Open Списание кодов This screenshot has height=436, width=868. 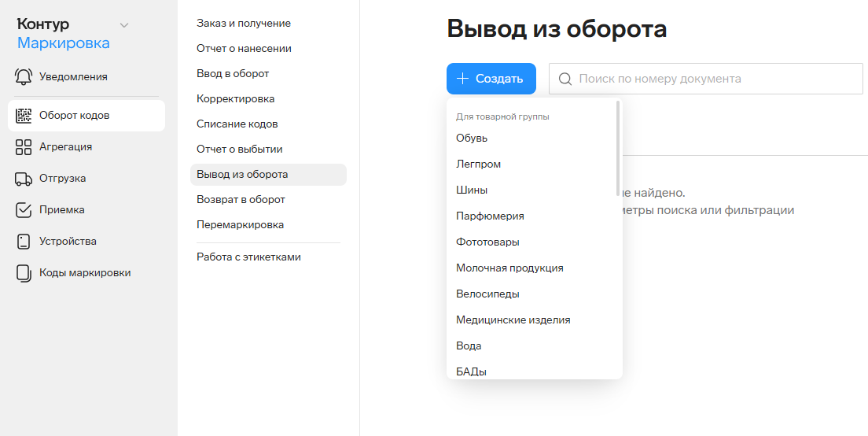pyautogui.click(x=237, y=124)
